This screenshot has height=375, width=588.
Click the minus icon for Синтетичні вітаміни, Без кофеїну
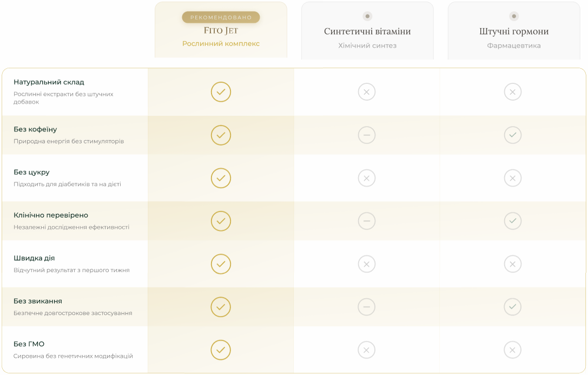[367, 135]
